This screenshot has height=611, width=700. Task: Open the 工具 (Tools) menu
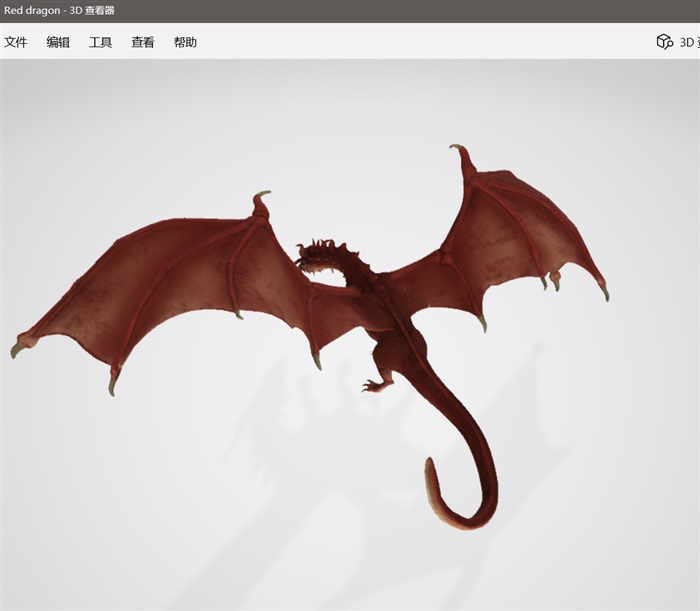pos(100,42)
